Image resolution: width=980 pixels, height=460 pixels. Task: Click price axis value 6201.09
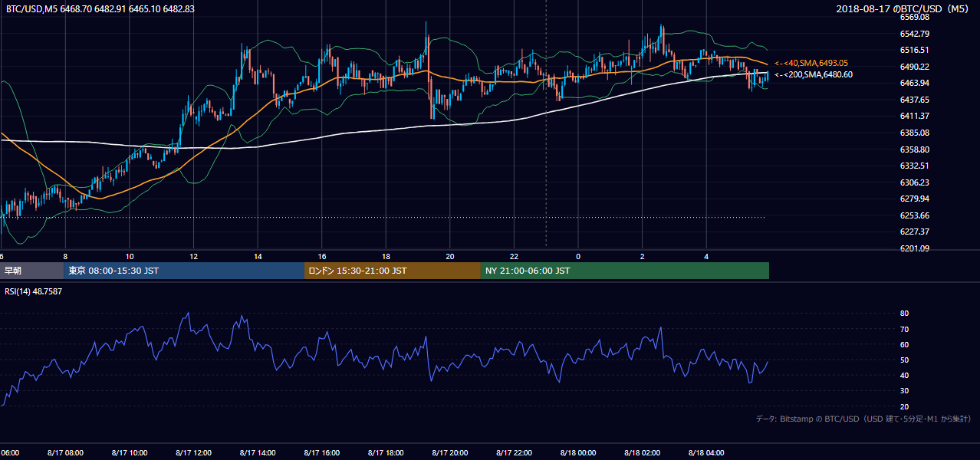(914, 248)
